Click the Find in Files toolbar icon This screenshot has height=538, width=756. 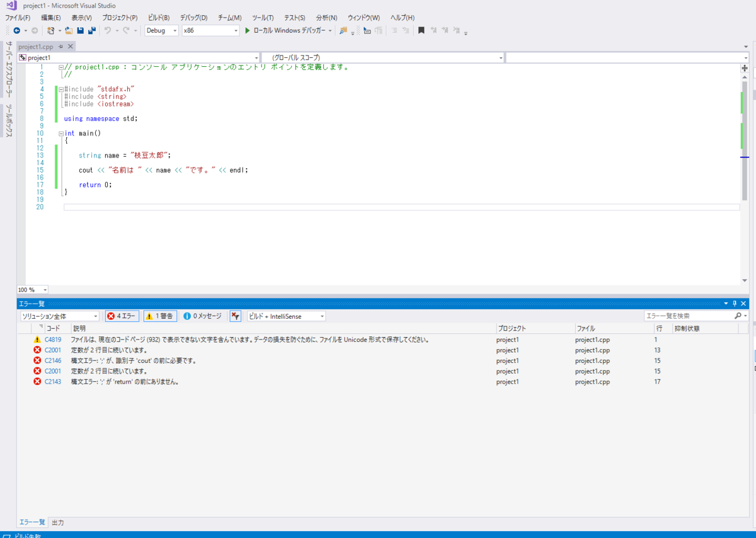343,30
